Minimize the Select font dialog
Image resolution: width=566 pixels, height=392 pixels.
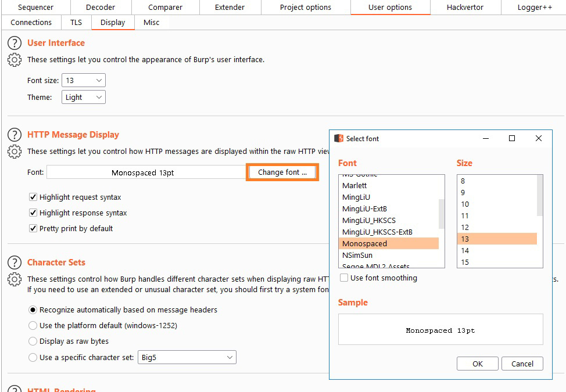click(486, 138)
